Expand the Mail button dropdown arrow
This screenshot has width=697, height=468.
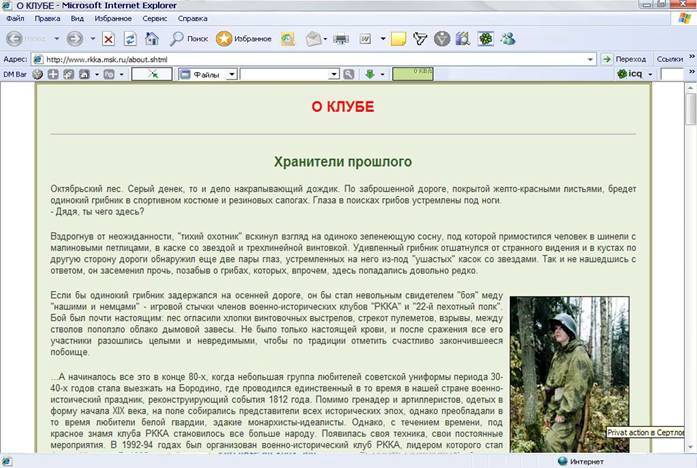(x=325, y=40)
